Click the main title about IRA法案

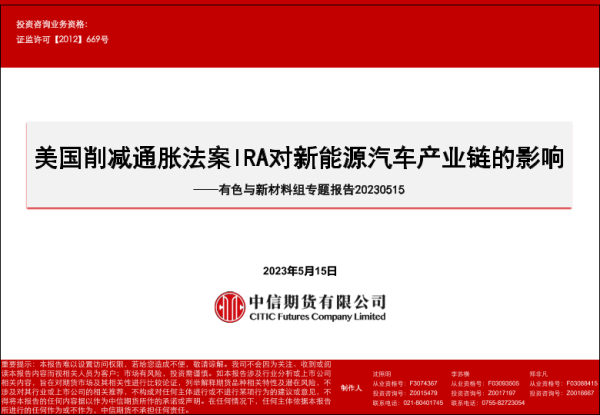pos(299,158)
